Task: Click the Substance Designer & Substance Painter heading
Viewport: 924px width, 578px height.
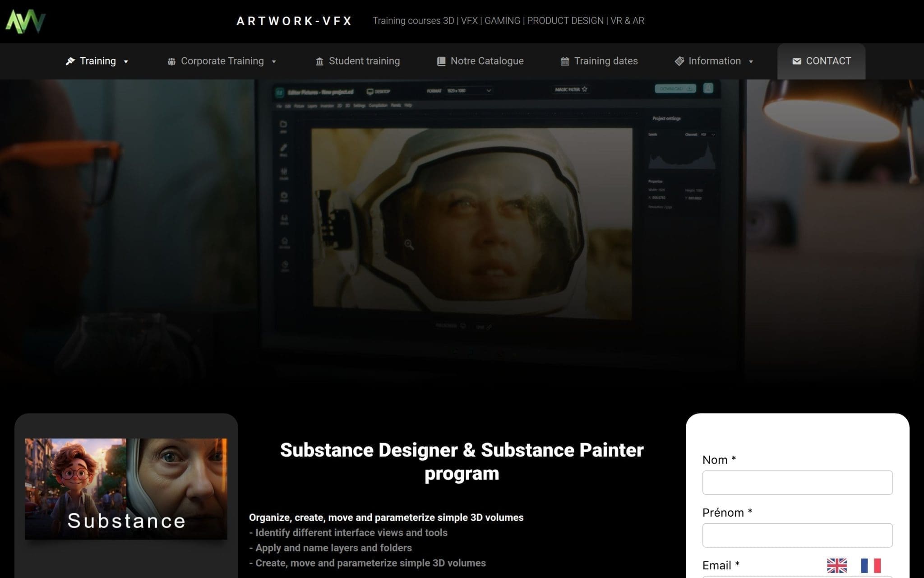Action: tap(462, 461)
